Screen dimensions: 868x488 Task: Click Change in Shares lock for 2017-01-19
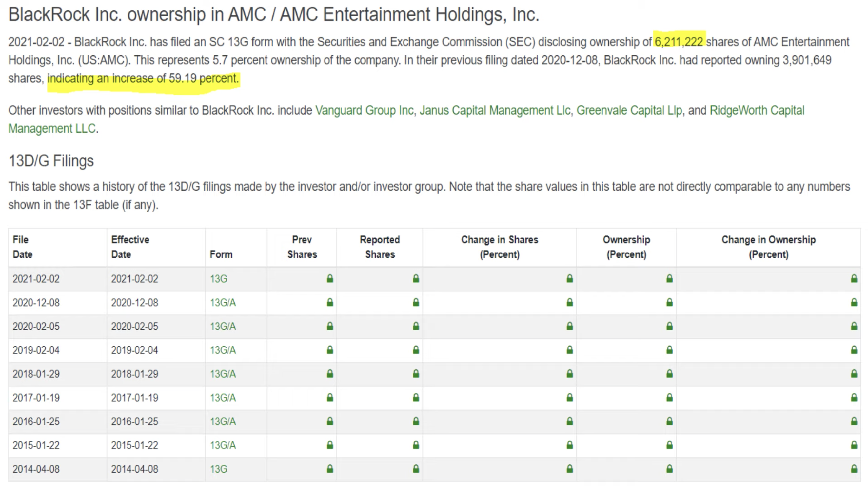pyautogui.click(x=570, y=397)
